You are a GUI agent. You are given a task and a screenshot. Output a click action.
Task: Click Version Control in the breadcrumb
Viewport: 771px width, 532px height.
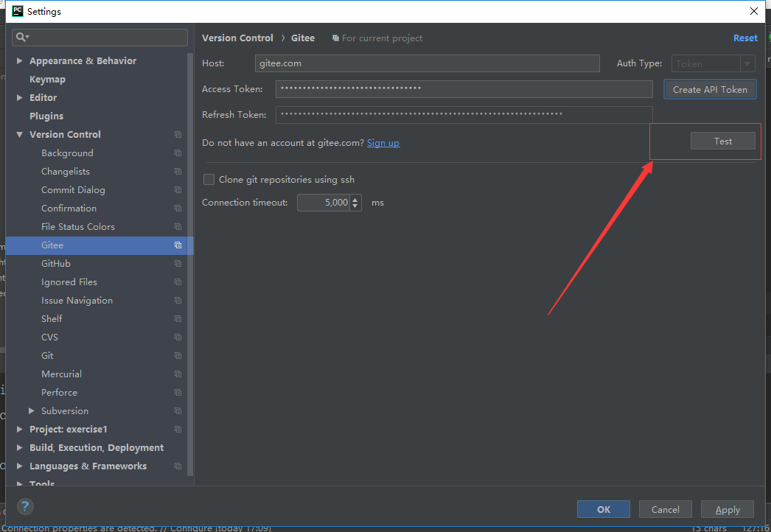(x=237, y=38)
